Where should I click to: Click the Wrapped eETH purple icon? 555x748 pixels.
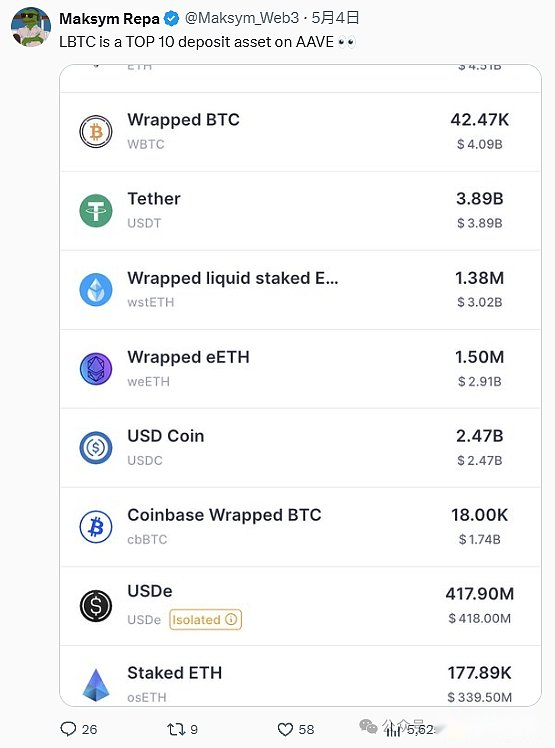(x=95, y=369)
